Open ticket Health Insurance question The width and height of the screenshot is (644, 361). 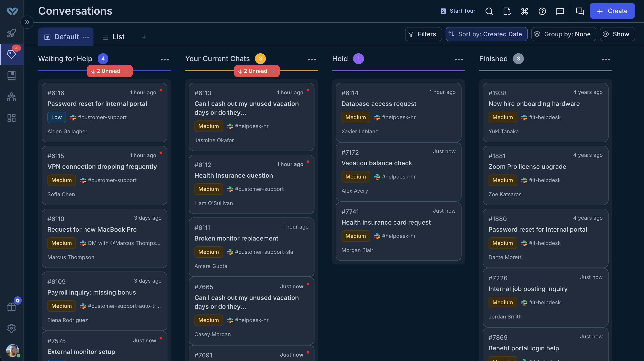pyautogui.click(x=252, y=184)
